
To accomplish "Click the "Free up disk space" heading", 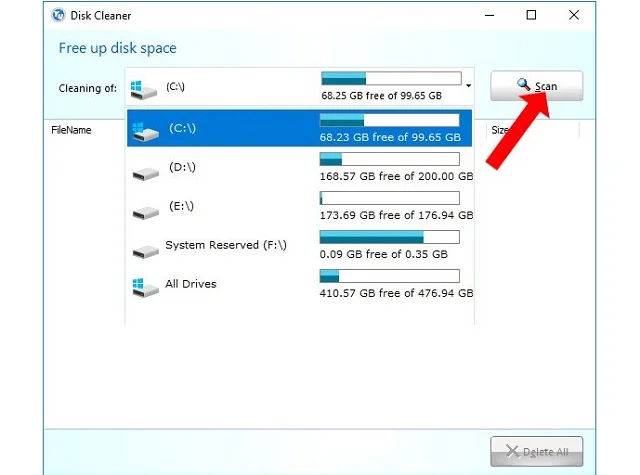I will coord(118,48).
